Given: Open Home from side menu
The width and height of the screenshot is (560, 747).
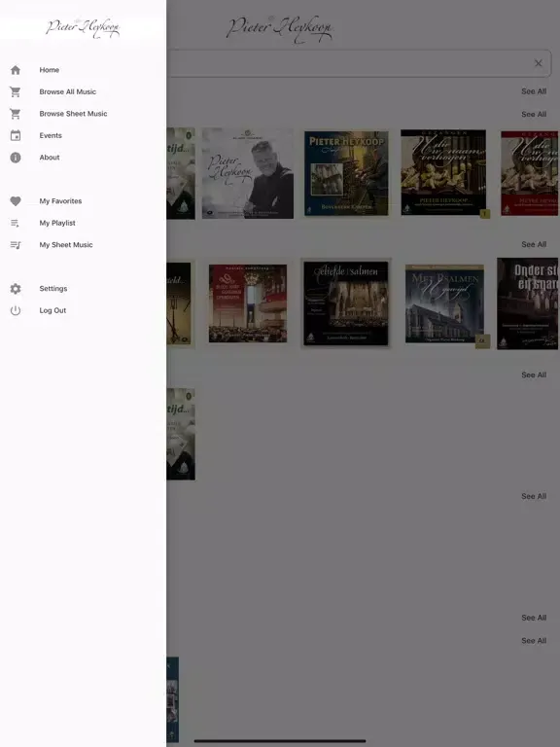Looking at the screenshot, I should [x=83, y=70].
